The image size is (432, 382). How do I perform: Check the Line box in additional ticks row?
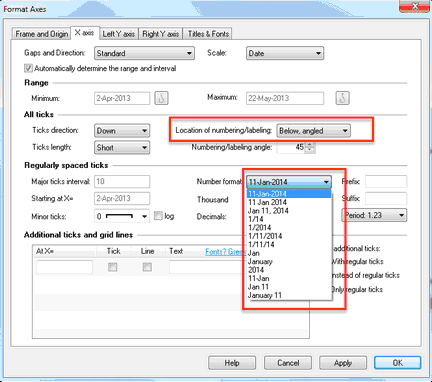(x=147, y=267)
